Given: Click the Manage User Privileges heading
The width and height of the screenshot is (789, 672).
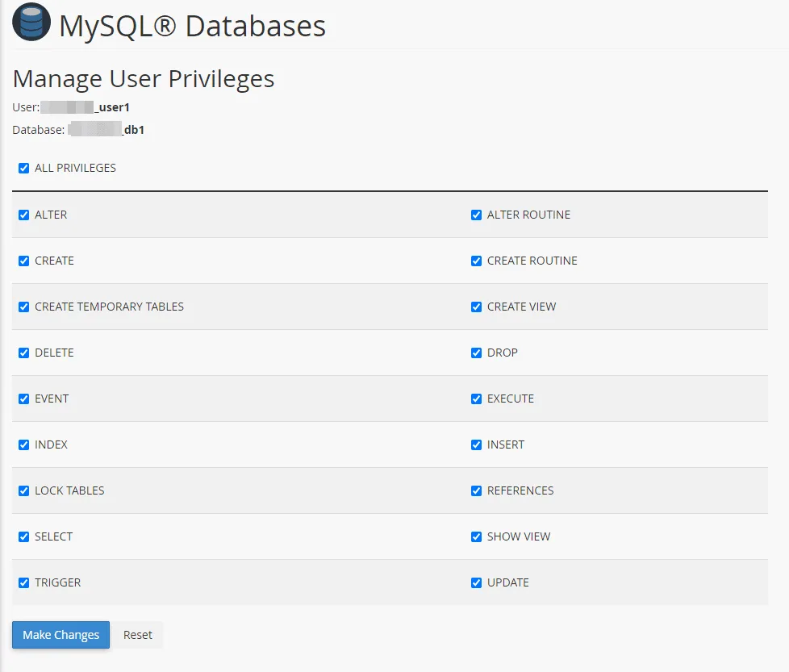Looking at the screenshot, I should (144, 79).
